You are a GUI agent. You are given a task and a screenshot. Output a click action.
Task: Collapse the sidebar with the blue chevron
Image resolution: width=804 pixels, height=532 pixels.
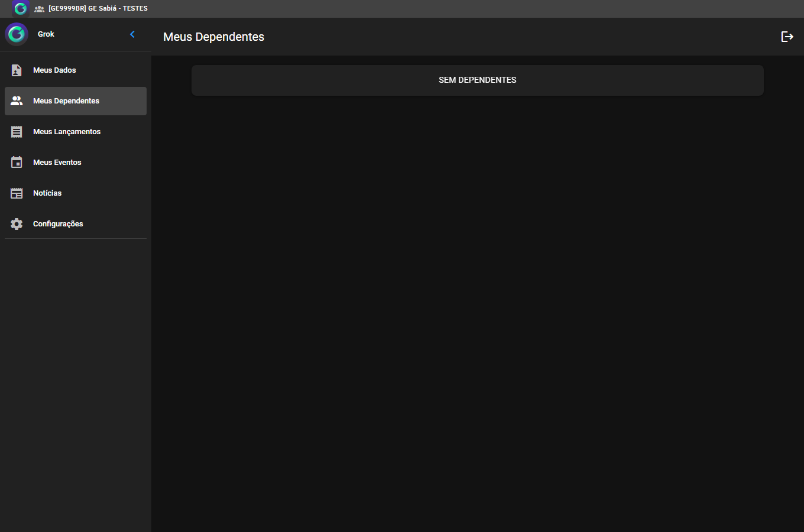[132, 34]
